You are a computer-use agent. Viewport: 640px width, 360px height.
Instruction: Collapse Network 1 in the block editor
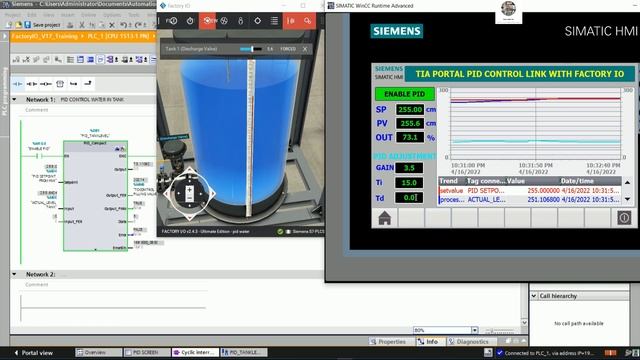click(15, 99)
